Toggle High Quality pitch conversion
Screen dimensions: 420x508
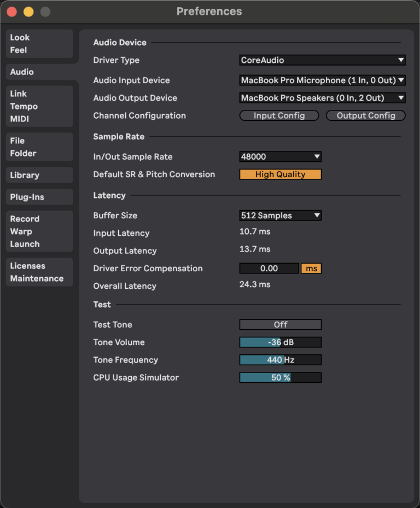pyautogui.click(x=280, y=174)
